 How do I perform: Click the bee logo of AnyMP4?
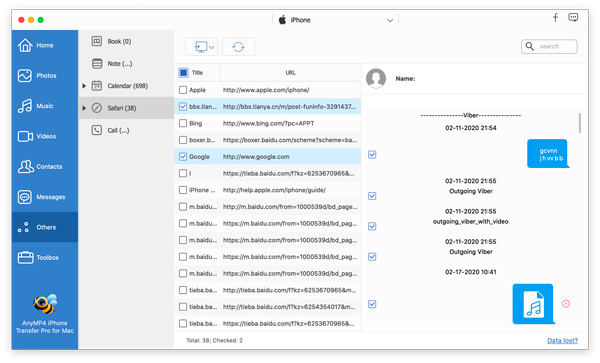pos(44,304)
